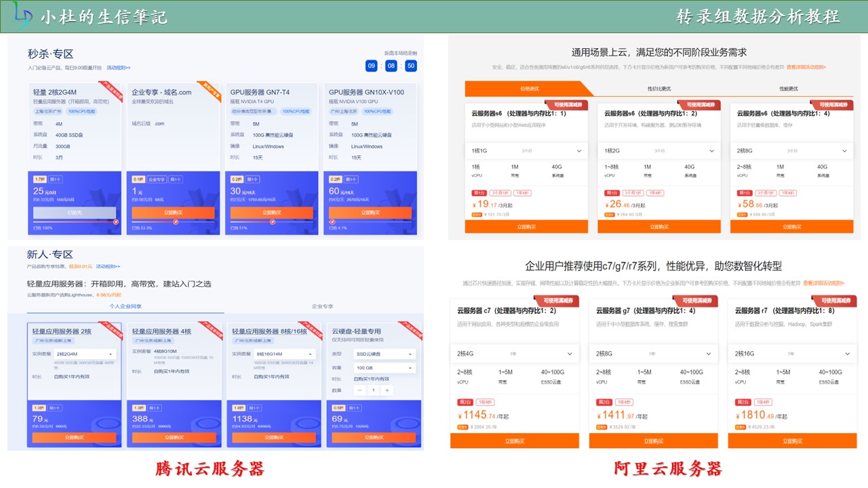This screenshot has height=488, width=868.
Task: Click the countdown hours box 09
Action: pyautogui.click(x=372, y=66)
